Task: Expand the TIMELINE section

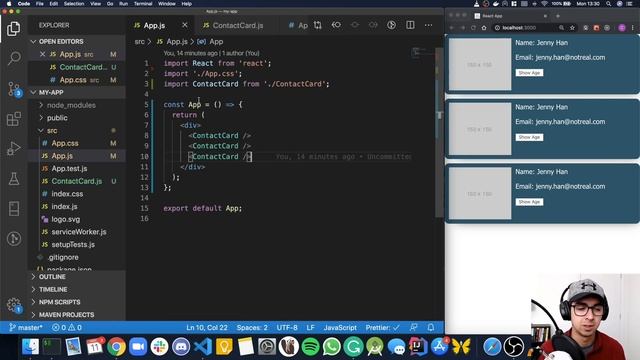Action: point(77,289)
